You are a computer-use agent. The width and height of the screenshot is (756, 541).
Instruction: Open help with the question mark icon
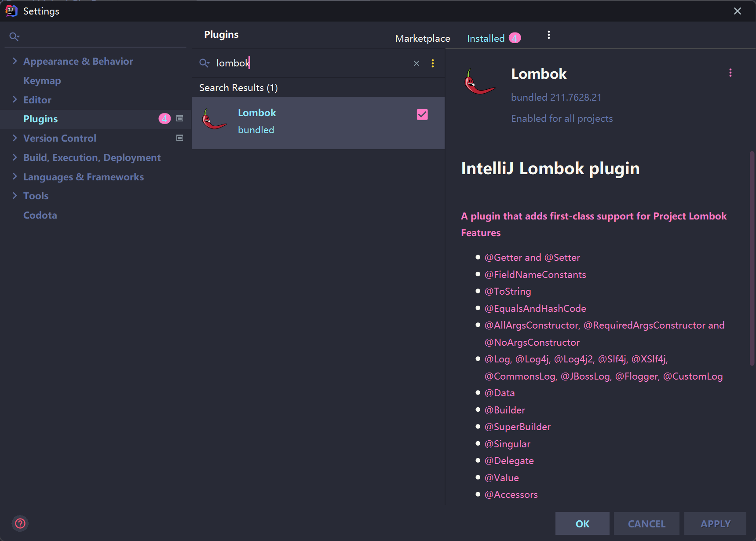20,523
